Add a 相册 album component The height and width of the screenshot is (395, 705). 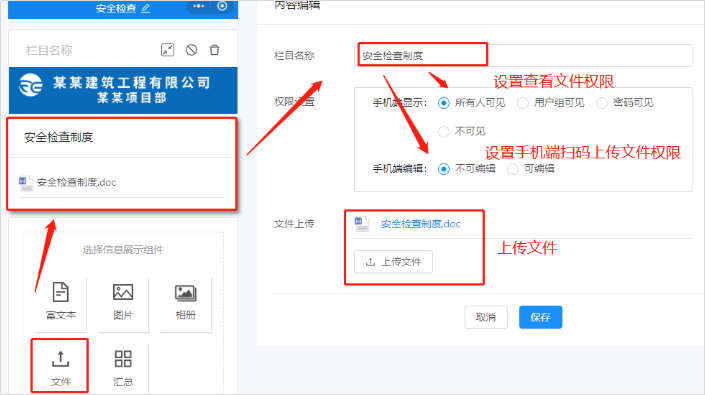[185, 302]
